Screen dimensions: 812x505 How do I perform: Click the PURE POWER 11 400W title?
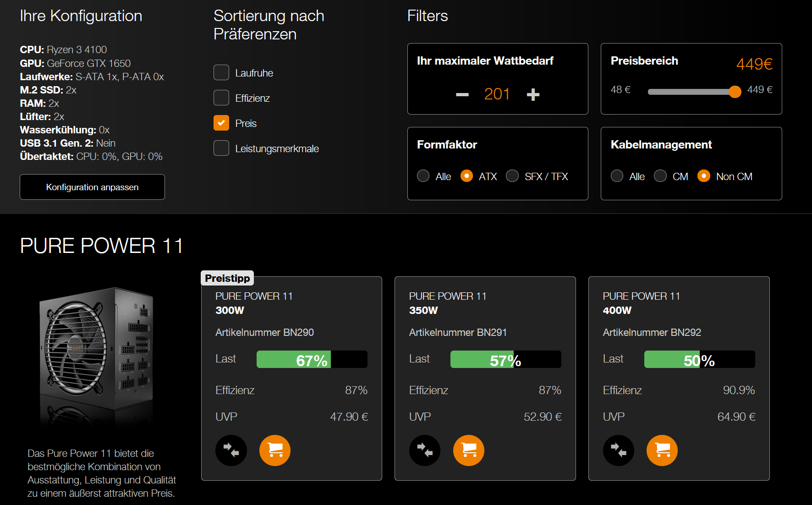[642, 303]
